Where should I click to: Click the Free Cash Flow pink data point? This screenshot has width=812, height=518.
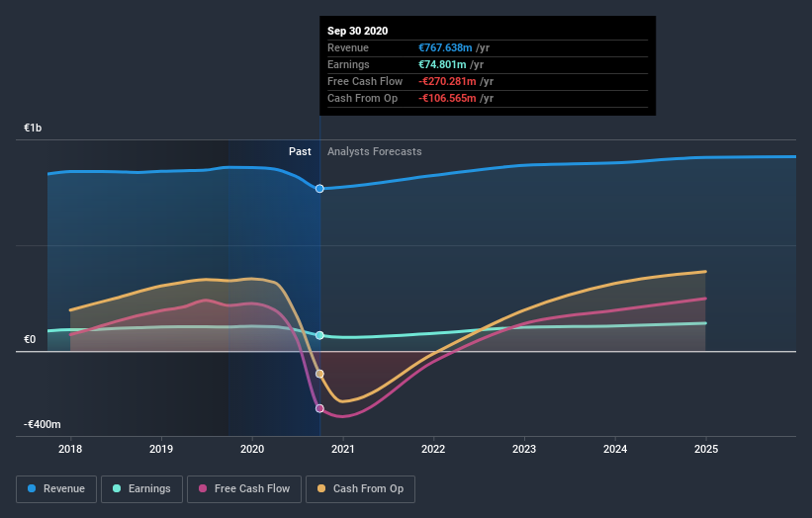point(319,408)
